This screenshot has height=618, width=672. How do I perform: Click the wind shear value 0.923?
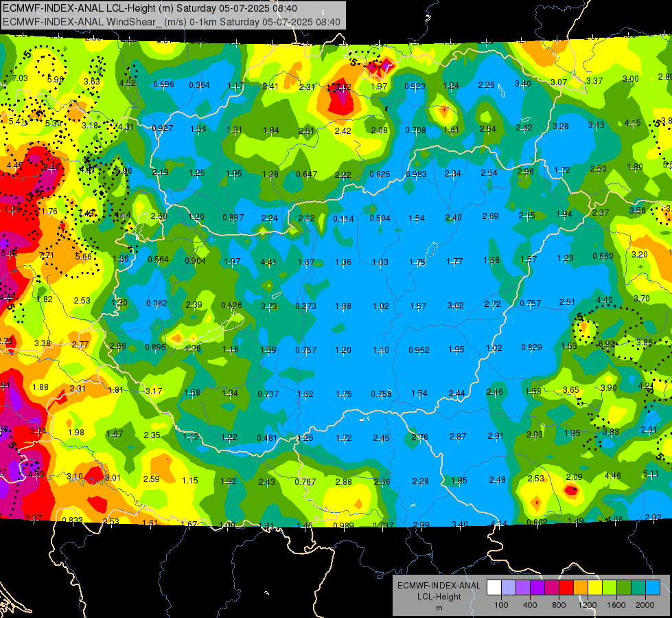[x=415, y=87]
